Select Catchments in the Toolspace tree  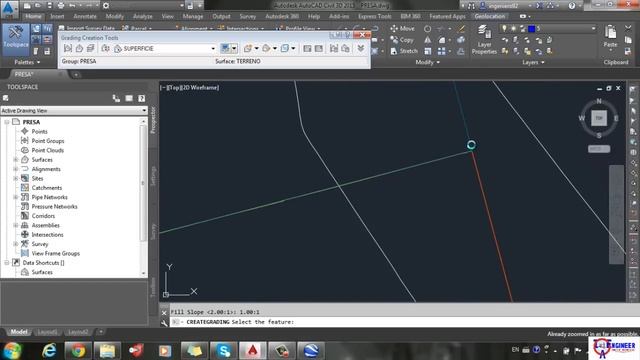(x=47, y=188)
